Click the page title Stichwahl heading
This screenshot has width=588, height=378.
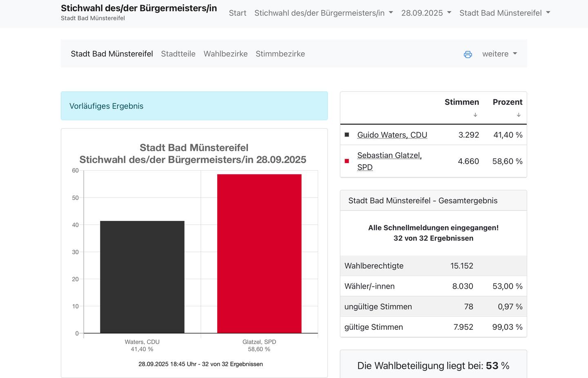point(139,8)
